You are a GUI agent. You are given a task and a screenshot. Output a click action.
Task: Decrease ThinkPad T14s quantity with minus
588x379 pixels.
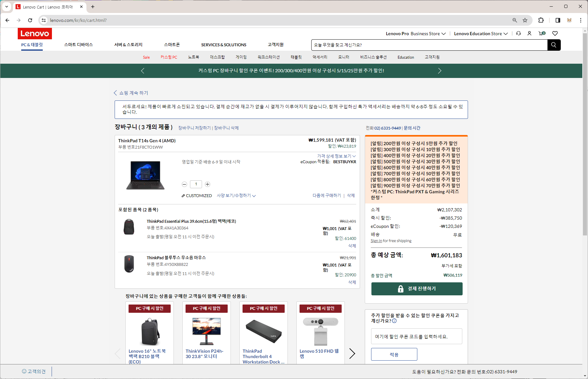click(184, 184)
